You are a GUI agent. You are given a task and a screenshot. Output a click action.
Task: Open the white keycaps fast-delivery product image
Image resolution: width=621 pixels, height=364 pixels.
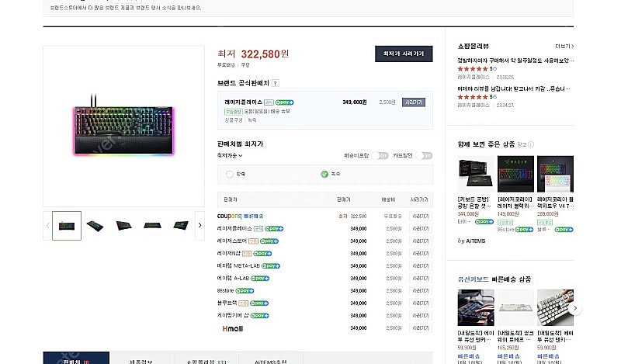click(555, 308)
